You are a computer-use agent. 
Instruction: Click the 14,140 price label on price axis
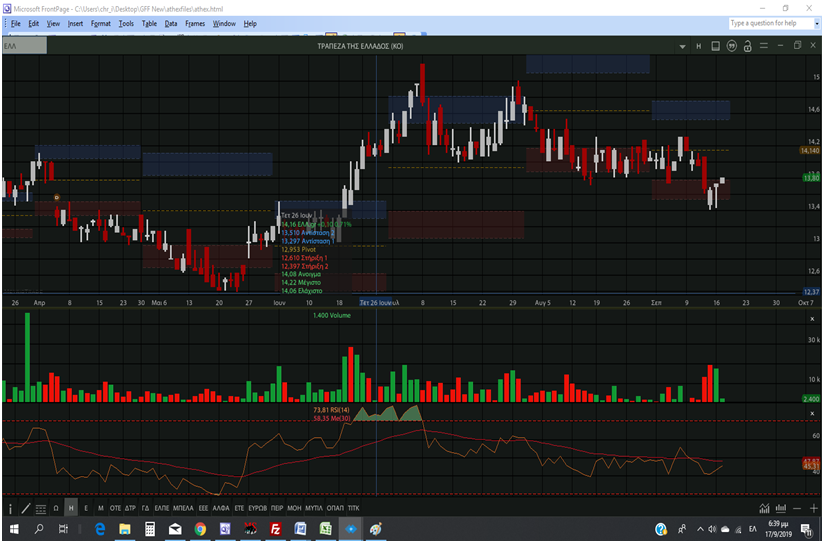click(x=809, y=150)
